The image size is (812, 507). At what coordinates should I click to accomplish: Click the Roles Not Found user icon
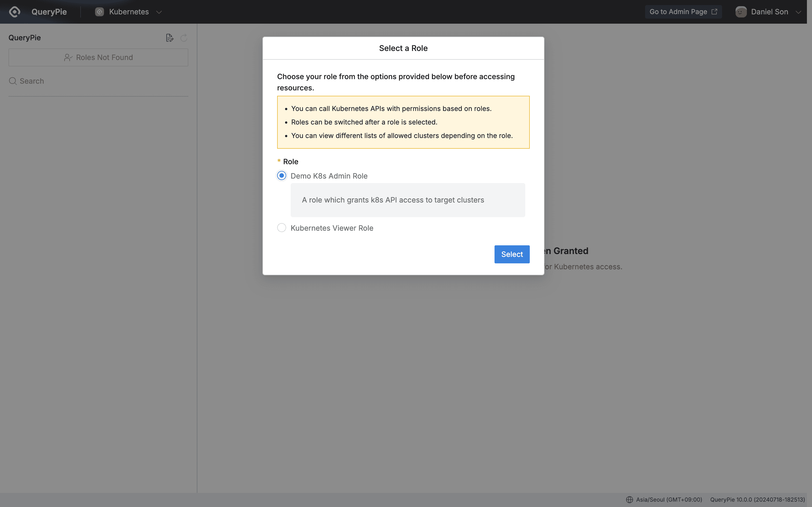tap(69, 57)
